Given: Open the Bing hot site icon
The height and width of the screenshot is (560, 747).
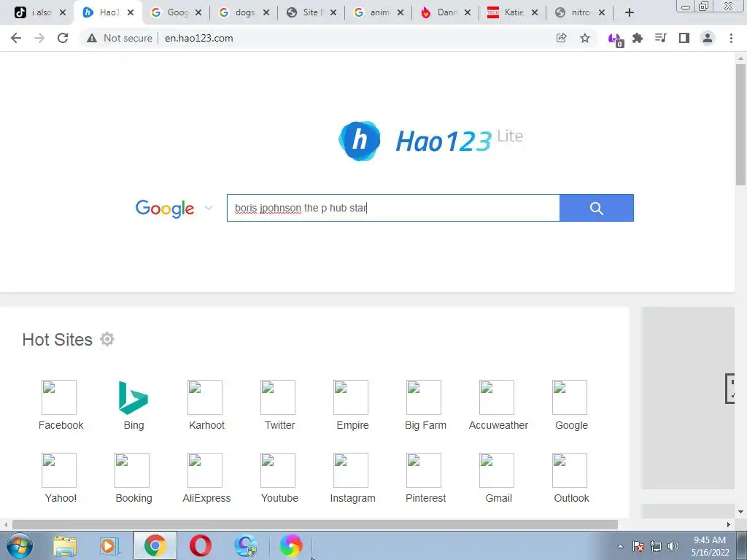Looking at the screenshot, I should tap(133, 397).
